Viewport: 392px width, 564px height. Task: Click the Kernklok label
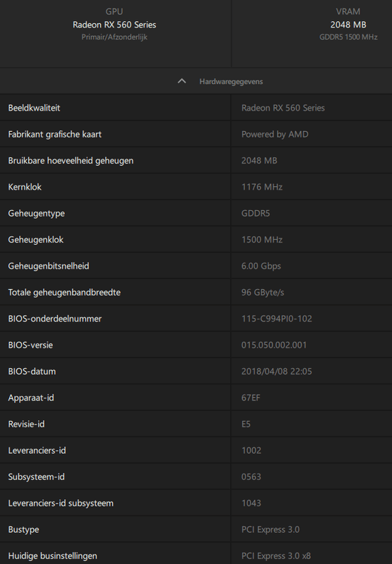pyautogui.click(x=25, y=187)
